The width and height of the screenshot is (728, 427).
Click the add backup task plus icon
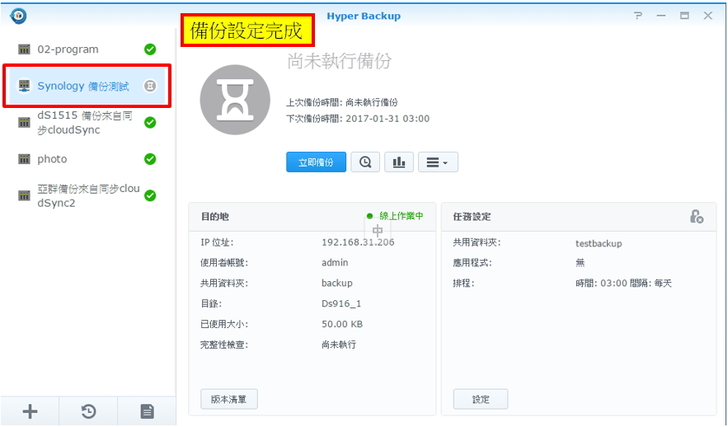coord(30,410)
